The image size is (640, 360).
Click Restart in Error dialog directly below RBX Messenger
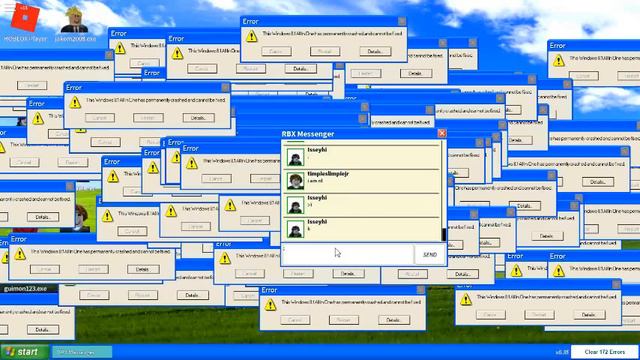point(344,320)
